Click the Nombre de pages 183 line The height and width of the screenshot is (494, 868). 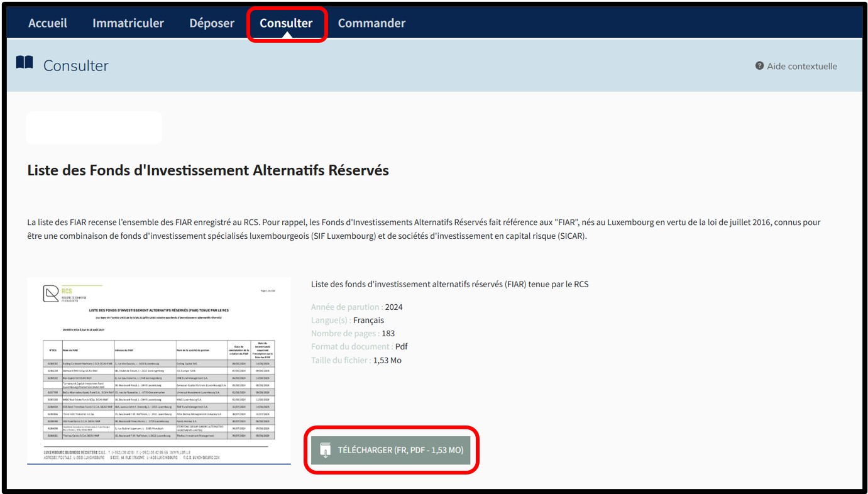[x=353, y=334]
